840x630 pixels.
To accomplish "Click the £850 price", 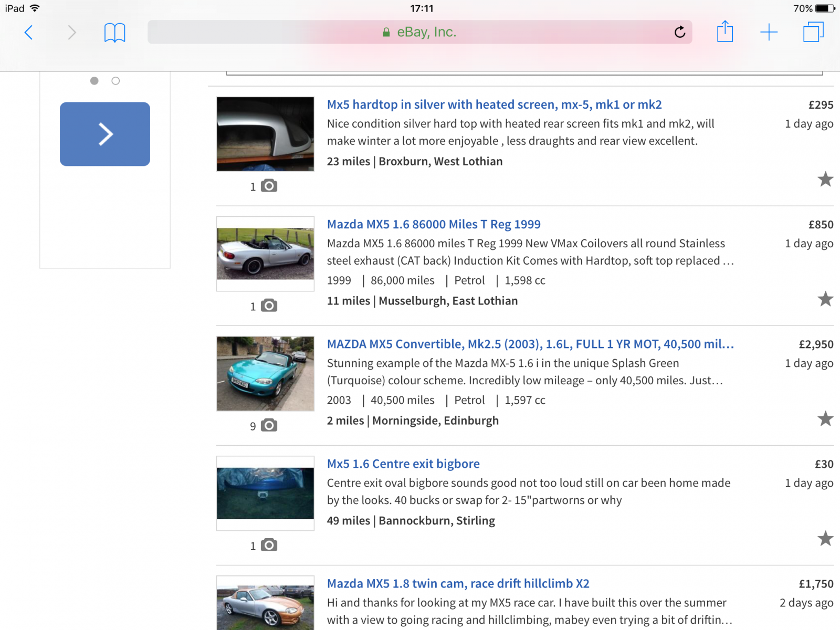I will point(821,224).
